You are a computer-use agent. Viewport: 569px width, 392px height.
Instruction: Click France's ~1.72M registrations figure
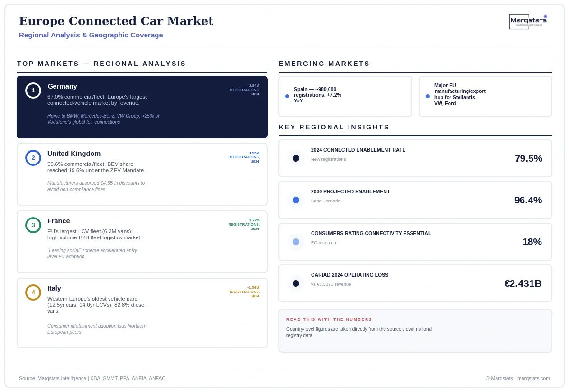coord(244,224)
